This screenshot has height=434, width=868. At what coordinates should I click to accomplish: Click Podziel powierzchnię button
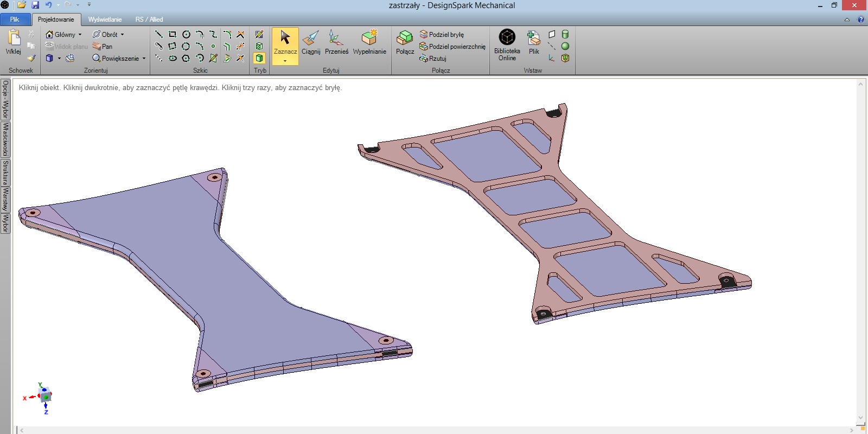452,46
